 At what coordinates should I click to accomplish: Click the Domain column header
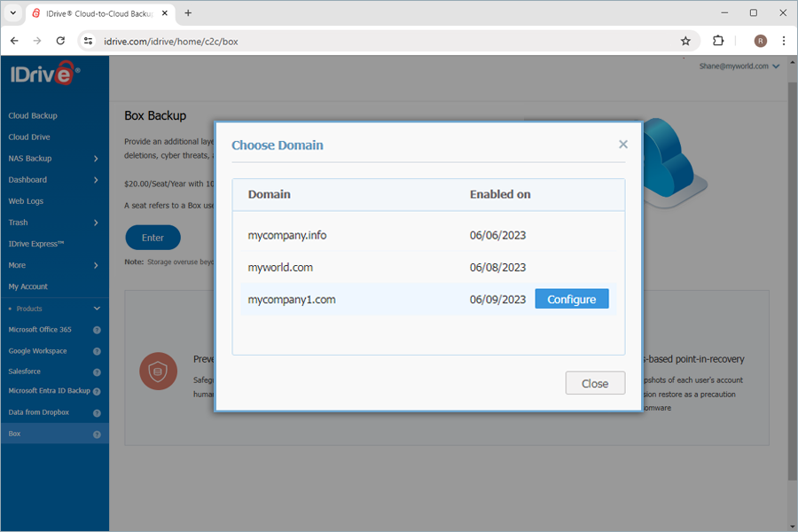point(270,194)
